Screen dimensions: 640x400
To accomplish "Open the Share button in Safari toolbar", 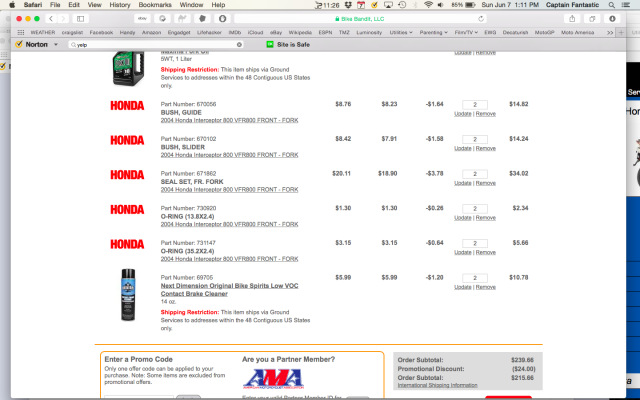I will coord(572,19).
